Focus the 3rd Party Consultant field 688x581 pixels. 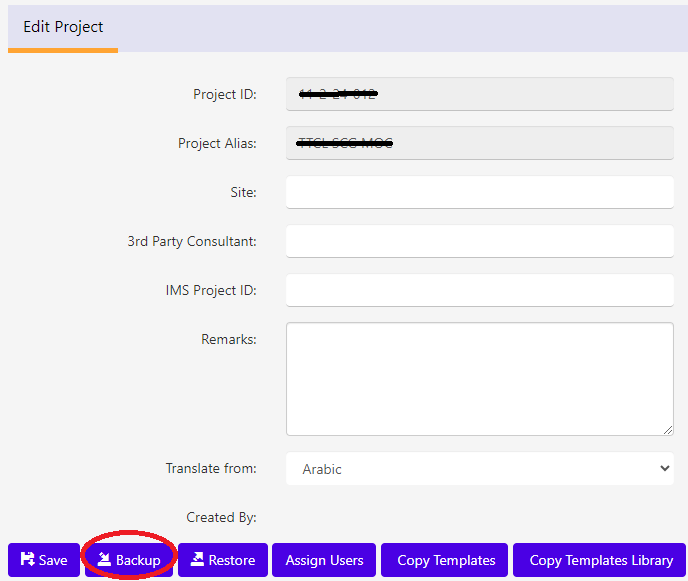479,241
